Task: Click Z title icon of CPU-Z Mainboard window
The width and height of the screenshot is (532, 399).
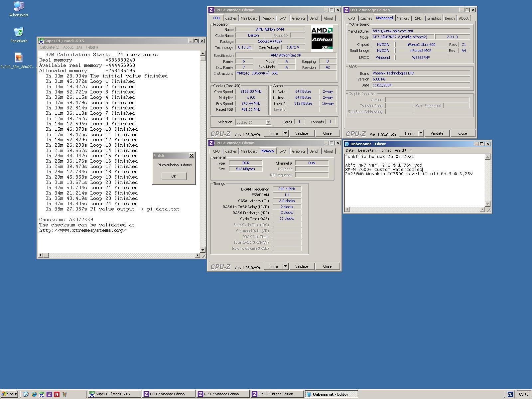Action: (346, 10)
